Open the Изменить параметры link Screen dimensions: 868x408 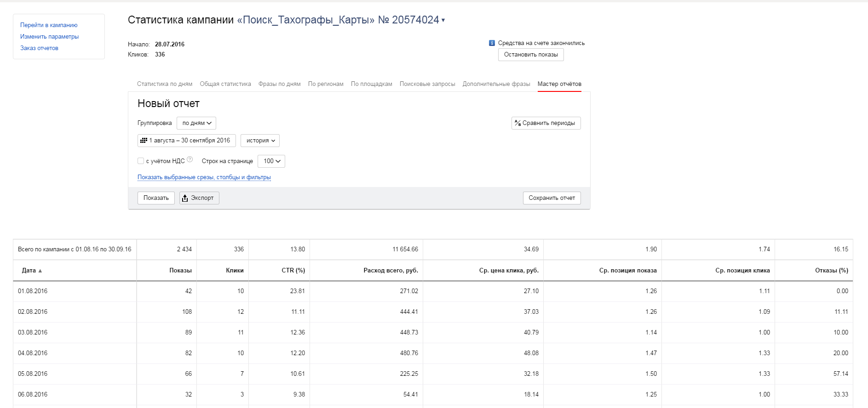[x=50, y=37]
